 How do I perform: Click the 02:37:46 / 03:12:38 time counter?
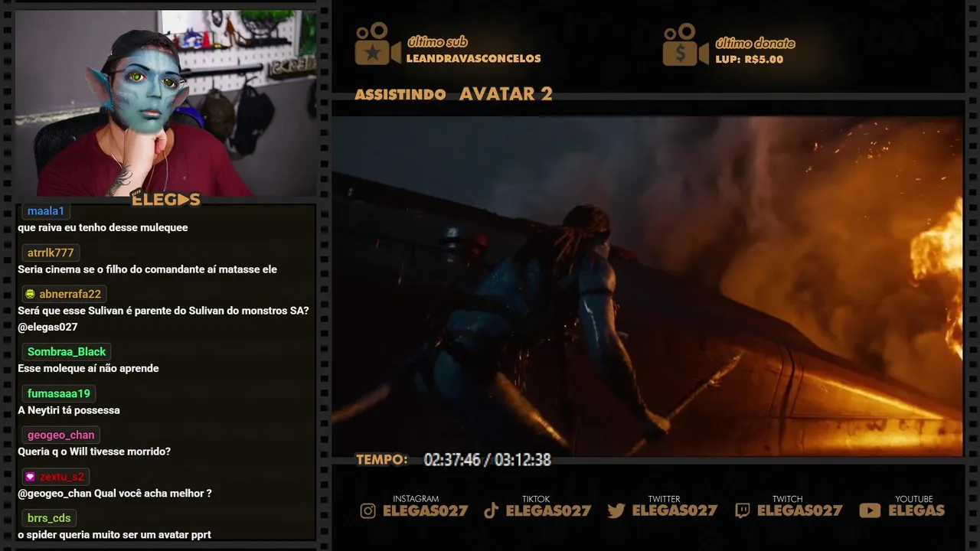tap(488, 460)
